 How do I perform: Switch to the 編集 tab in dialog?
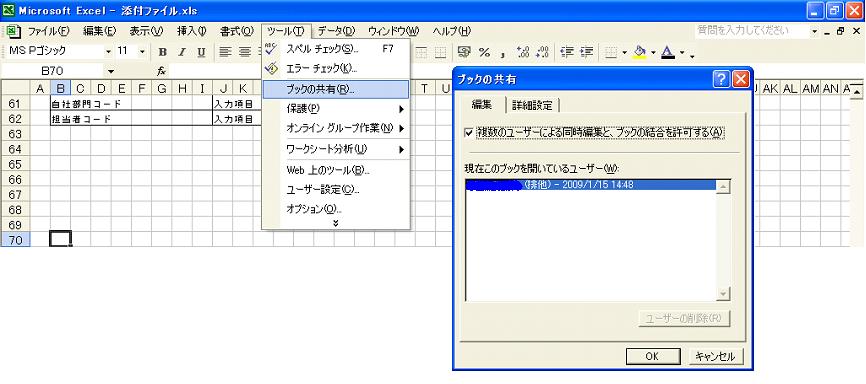pyautogui.click(x=482, y=104)
